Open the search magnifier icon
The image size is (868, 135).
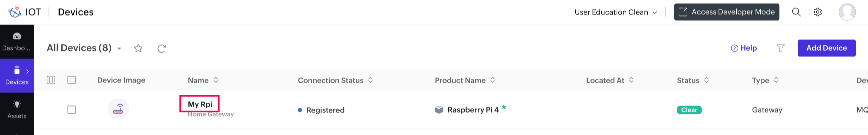tap(796, 12)
